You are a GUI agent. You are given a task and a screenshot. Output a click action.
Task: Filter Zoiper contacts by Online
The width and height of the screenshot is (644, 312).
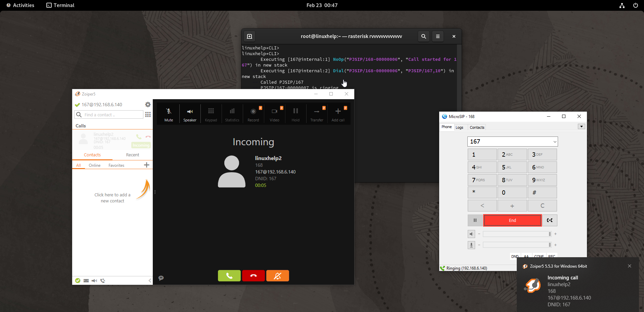click(95, 165)
